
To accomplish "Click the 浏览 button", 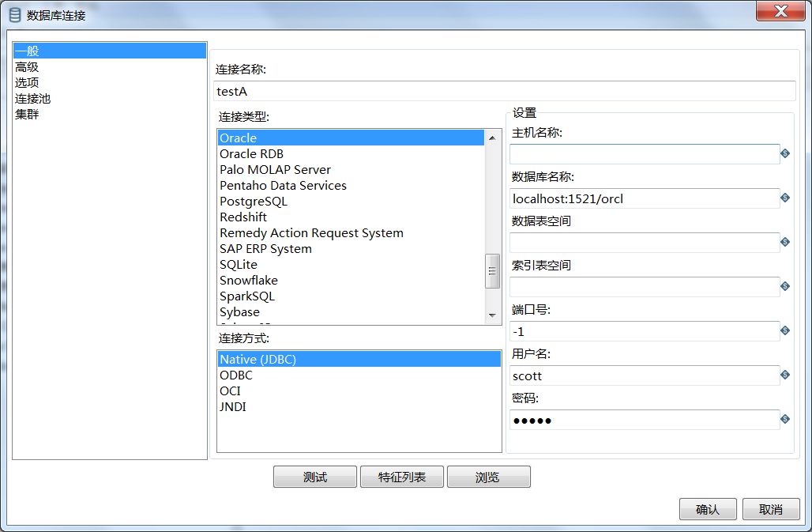I will tap(488, 476).
